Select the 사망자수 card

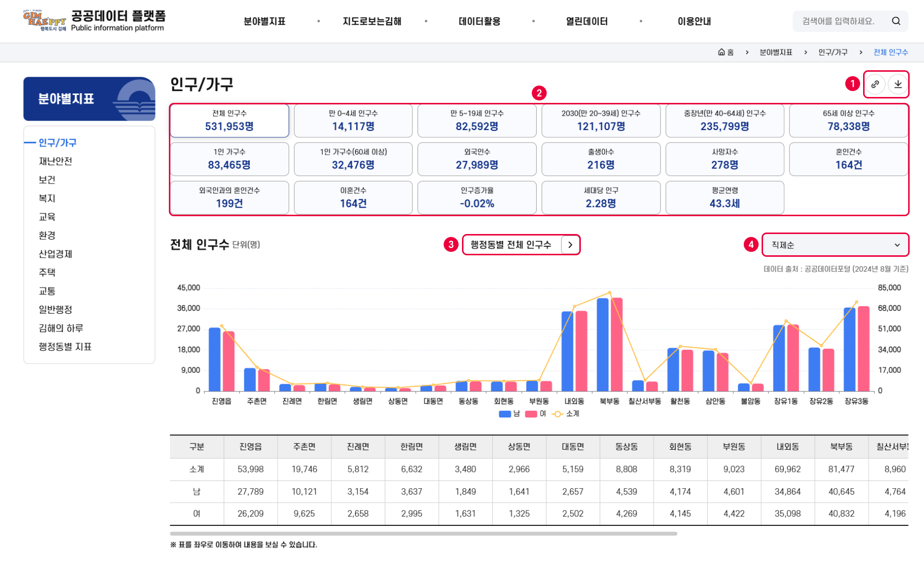click(724, 159)
